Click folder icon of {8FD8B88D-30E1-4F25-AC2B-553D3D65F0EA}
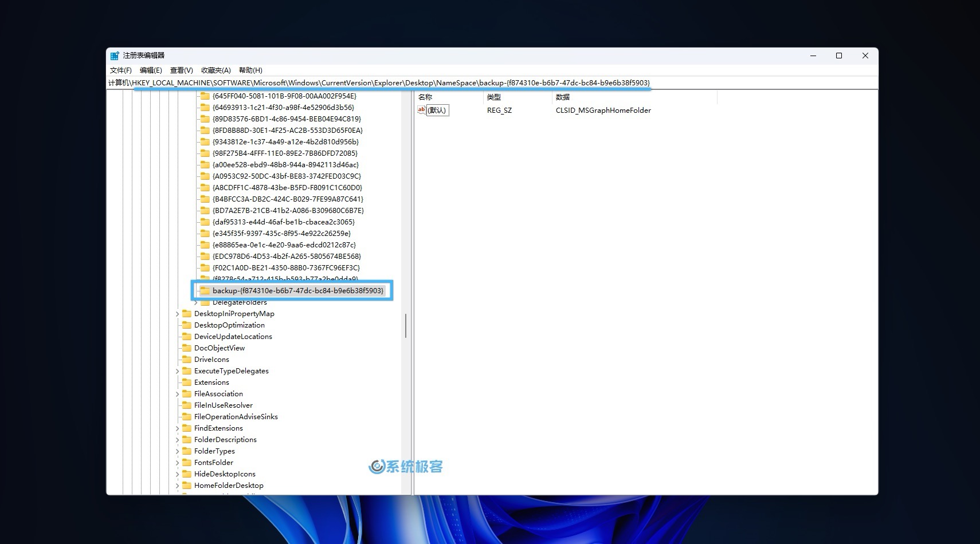Image resolution: width=980 pixels, height=544 pixels. coord(205,131)
